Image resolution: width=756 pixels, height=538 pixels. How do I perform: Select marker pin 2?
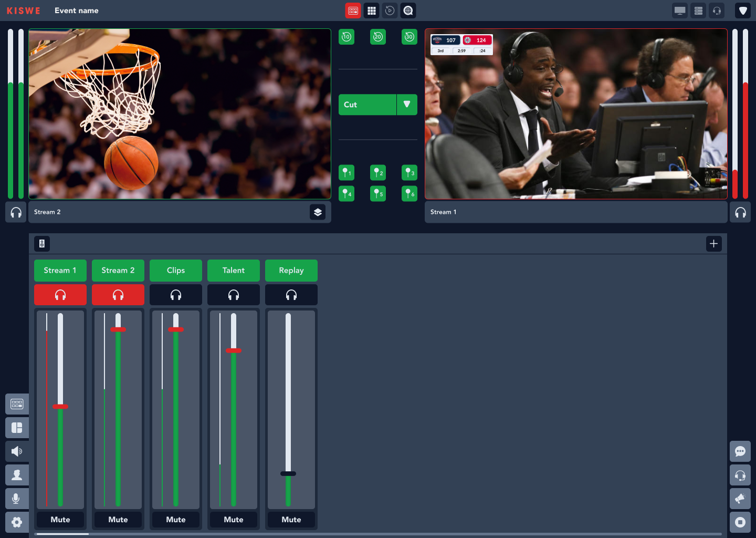[378, 172]
